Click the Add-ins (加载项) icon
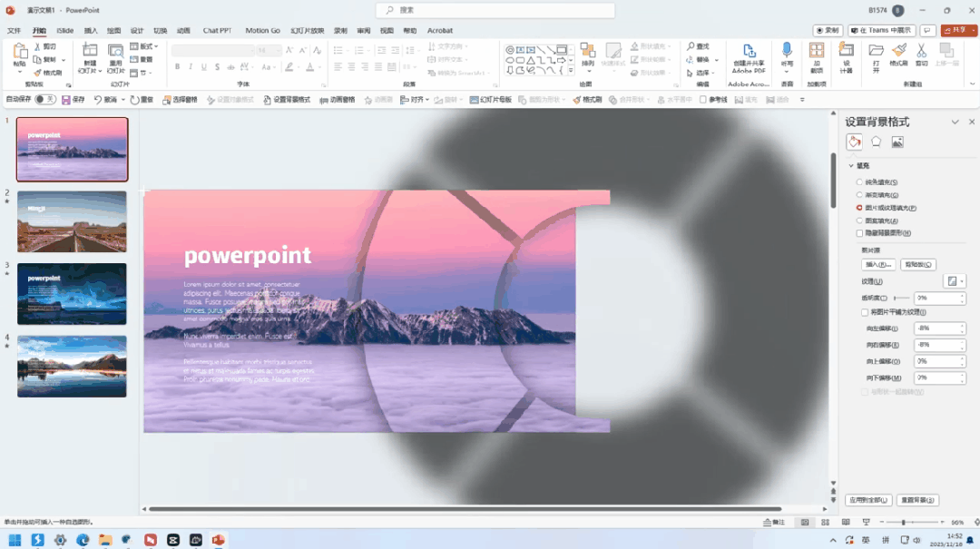Viewport: 980px width, 549px height. pyautogui.click(x=817, y=51)
